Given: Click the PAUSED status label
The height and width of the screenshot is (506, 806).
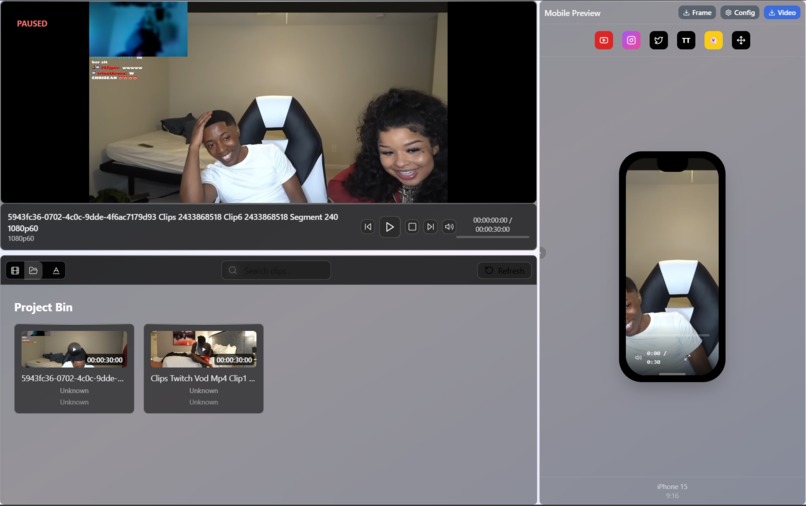Looking at the screenshot, I should (x=32, y=24).
